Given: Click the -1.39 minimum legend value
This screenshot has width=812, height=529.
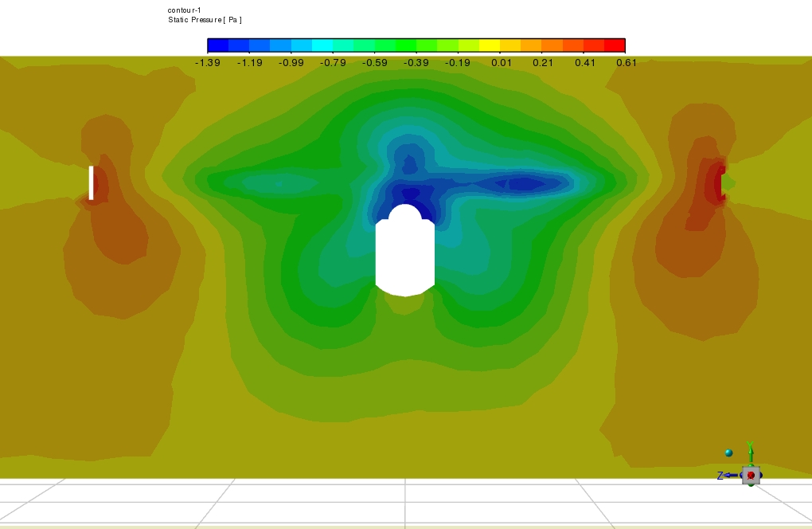Looking at the screenshot, I should pos(208,63).
